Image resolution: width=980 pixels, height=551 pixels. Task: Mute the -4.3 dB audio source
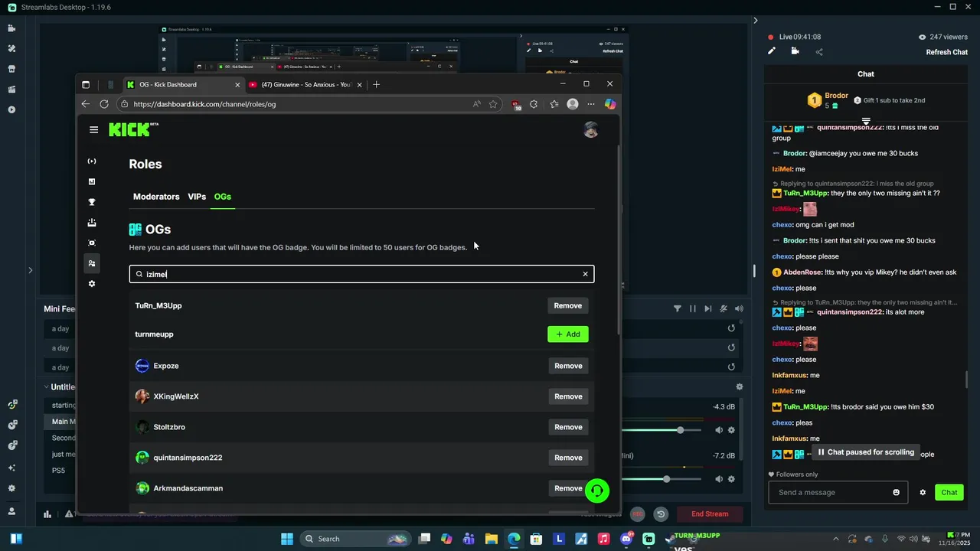point(719,430)
